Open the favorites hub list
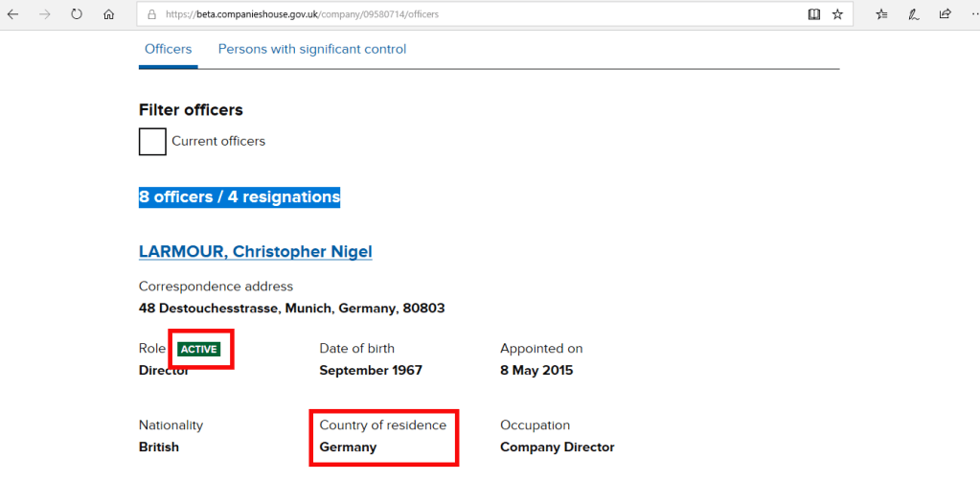Image resolution: width=980 pixels, height=504 pixels. pos(881,14)
